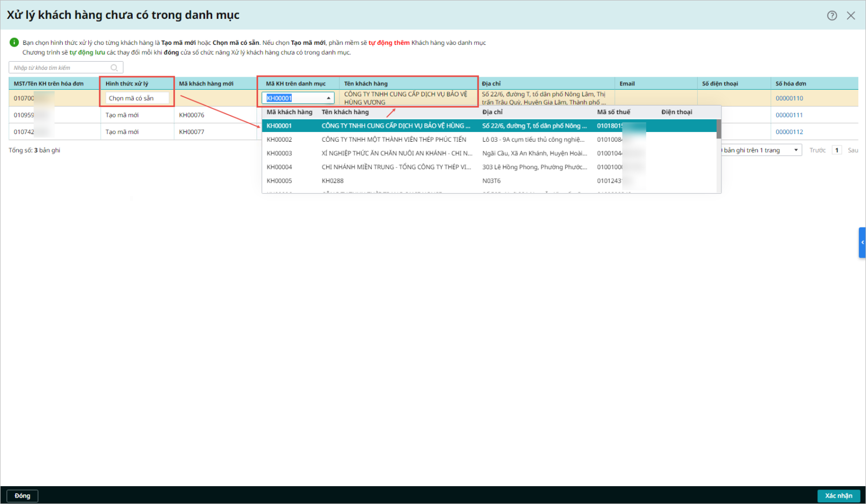866x504 pixels.
Task: Click the Xác nhận button
Action: [x=838, y=495]
